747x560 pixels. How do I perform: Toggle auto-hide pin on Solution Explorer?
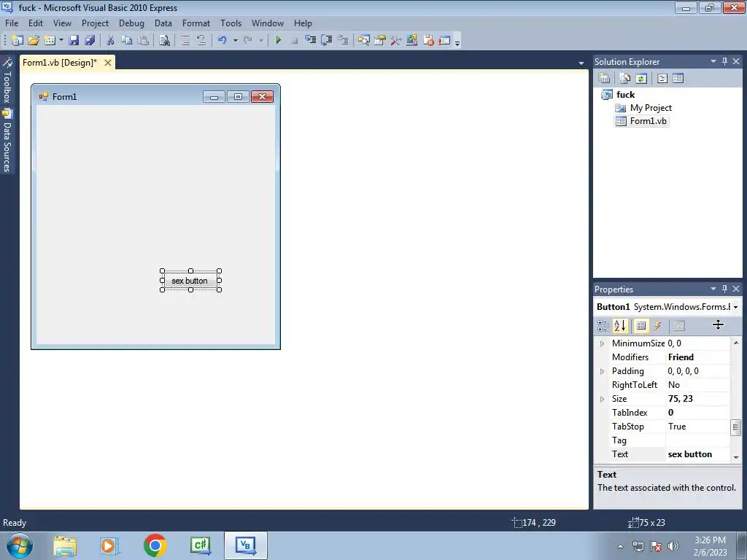724,61
